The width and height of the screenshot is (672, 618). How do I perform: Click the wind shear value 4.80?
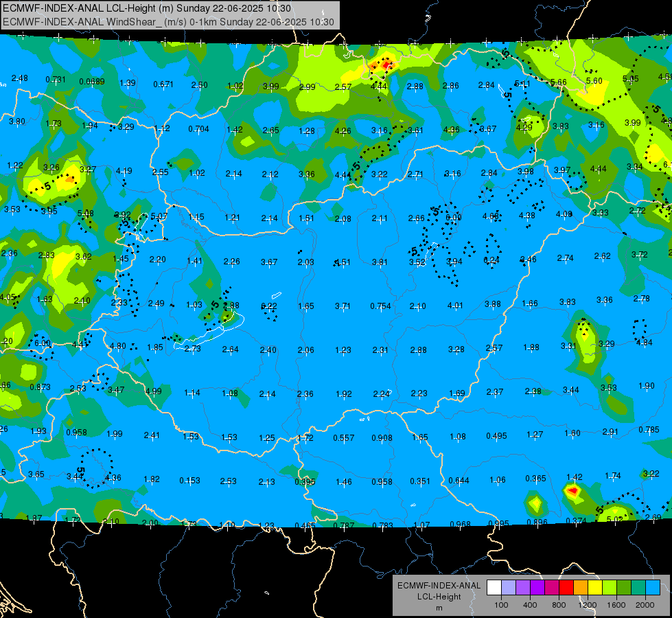tap(118, 346)
